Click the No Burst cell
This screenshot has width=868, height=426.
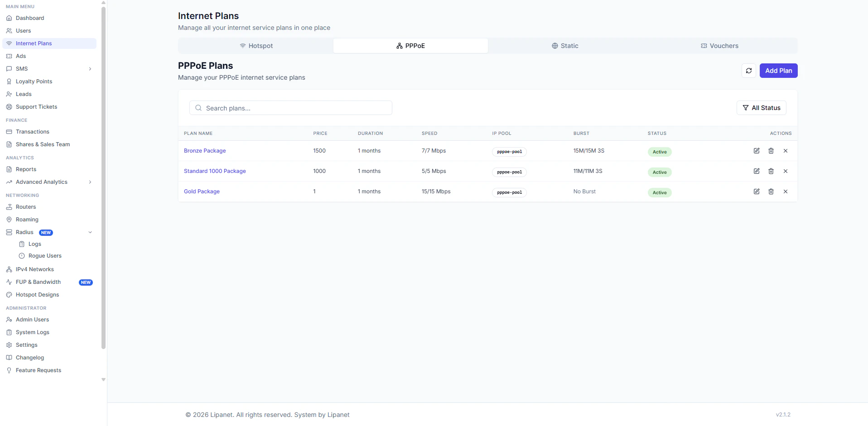tap(584, 191)
